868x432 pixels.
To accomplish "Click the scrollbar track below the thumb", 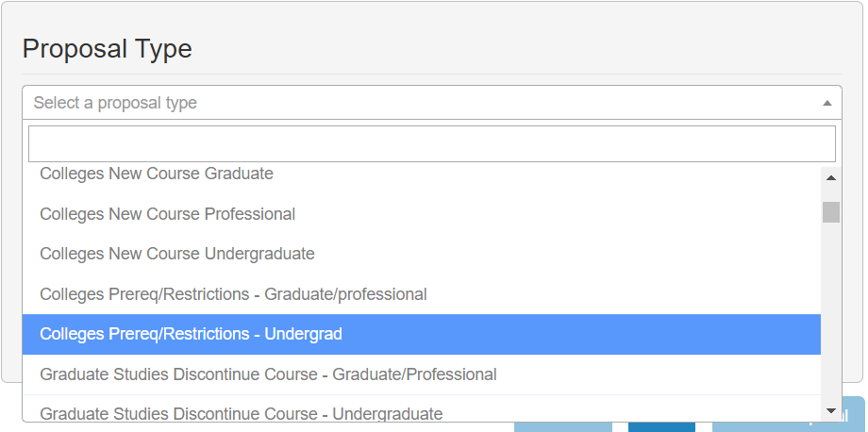I will (831, 311).
